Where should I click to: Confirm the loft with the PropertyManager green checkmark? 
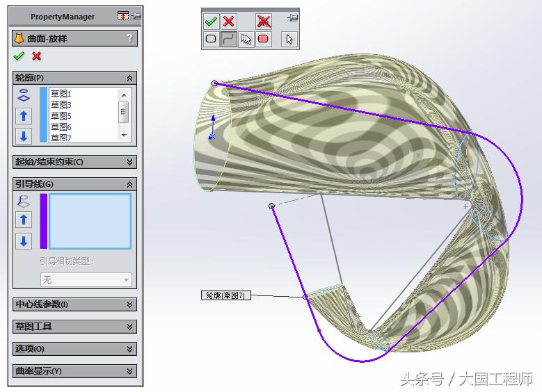(19, 56)
